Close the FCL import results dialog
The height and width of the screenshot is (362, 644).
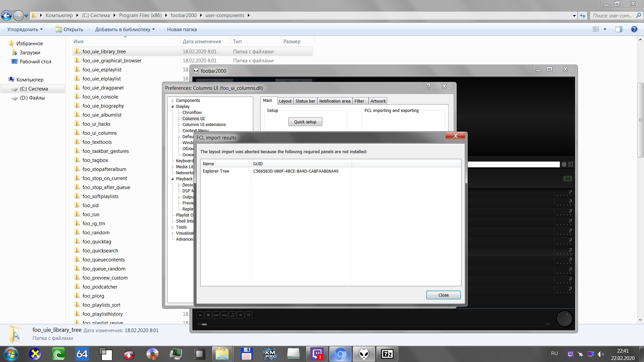pos(443,295)
